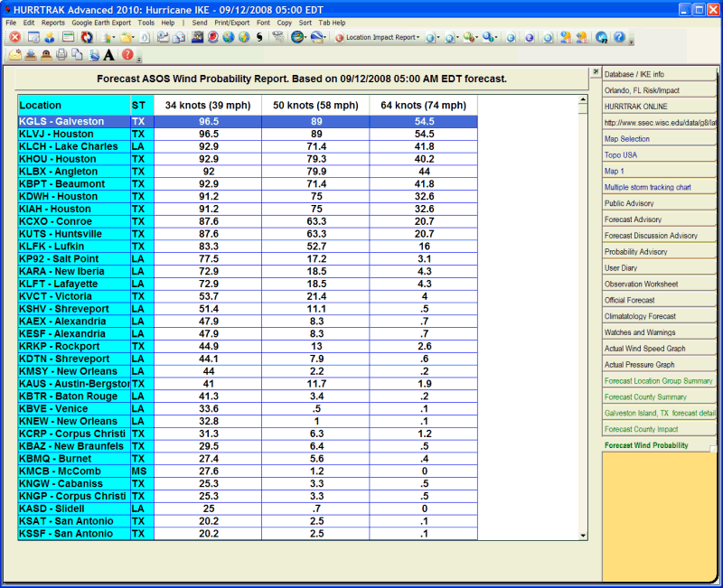This screenshot has height=588, width=723.
Task: Open the Google Earth Export menu
Action: pos(101,22)
